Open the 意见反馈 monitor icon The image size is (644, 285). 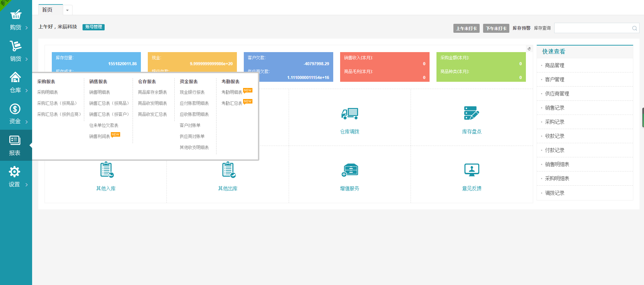[471, 170]
